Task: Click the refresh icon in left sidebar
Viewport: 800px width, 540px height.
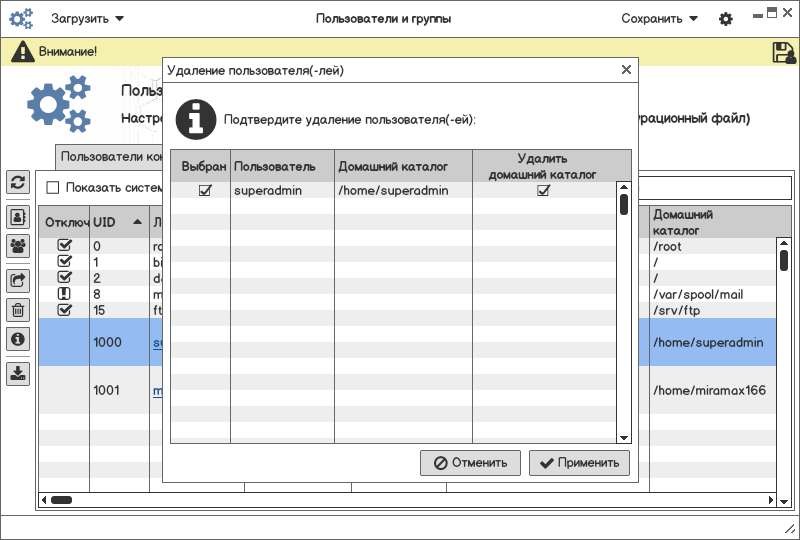Action: [18, 182]
